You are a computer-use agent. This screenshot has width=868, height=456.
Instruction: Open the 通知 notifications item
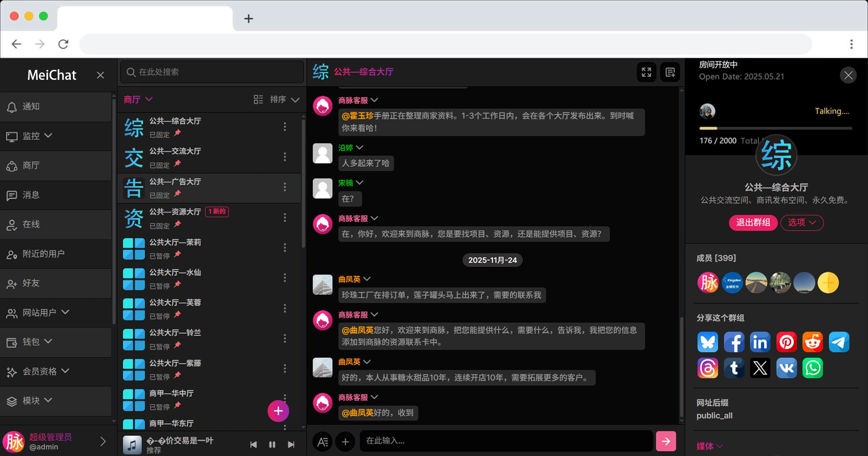click(x=31, y=106)
